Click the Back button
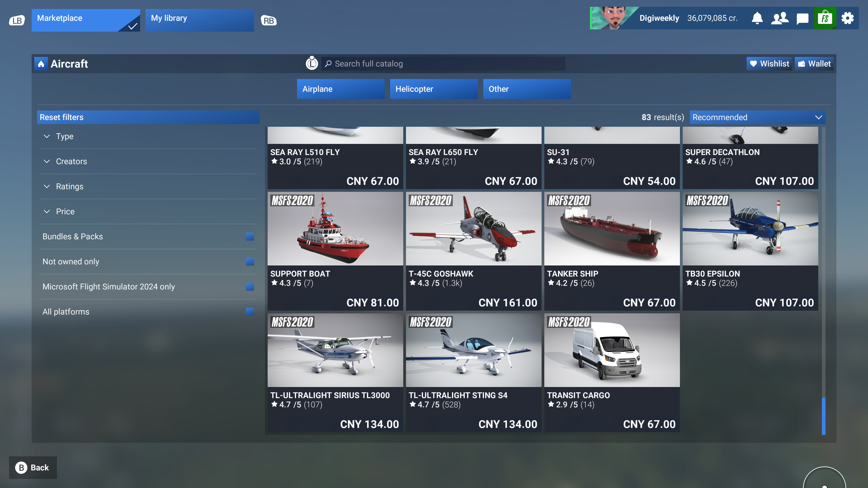868x488 pixels. (x=33, y=467)
